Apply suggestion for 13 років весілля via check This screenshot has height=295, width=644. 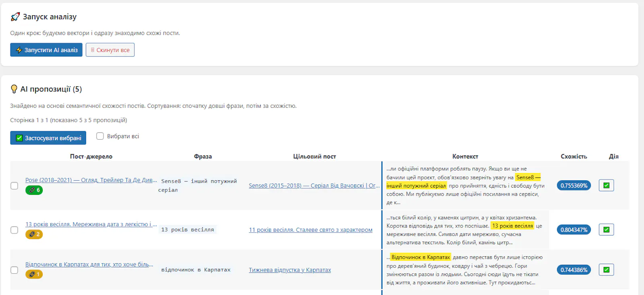click(x=606, y=230)
